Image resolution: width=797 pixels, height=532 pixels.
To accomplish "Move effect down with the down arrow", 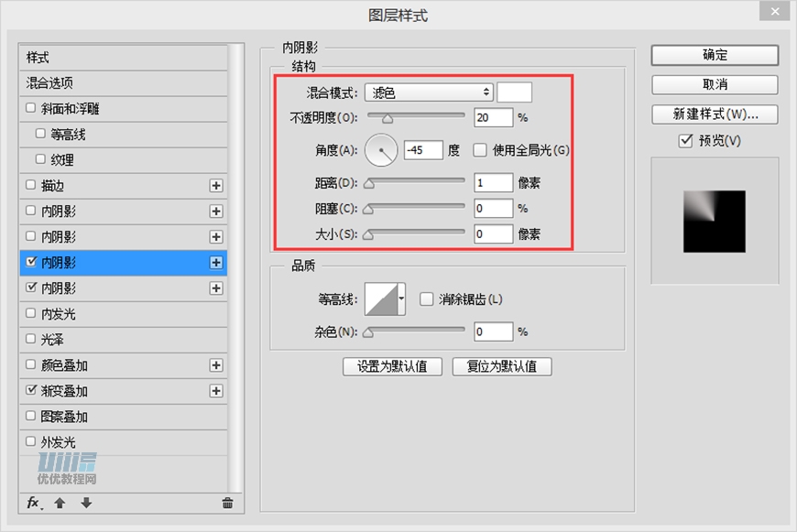I will tap(86, 503).
